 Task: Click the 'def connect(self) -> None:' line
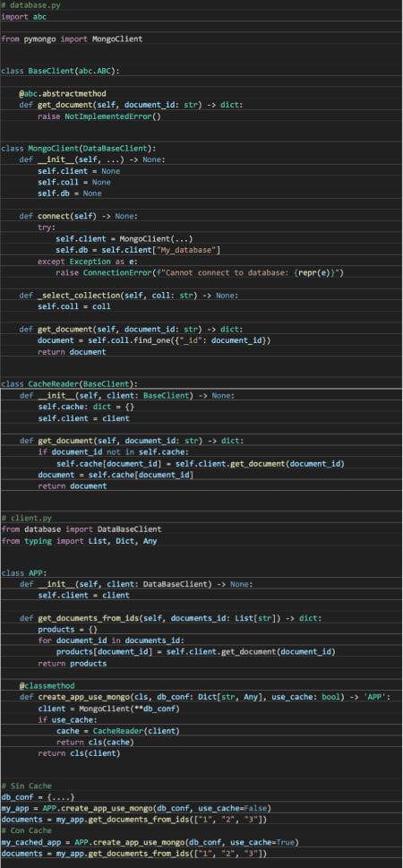point(78,216)
